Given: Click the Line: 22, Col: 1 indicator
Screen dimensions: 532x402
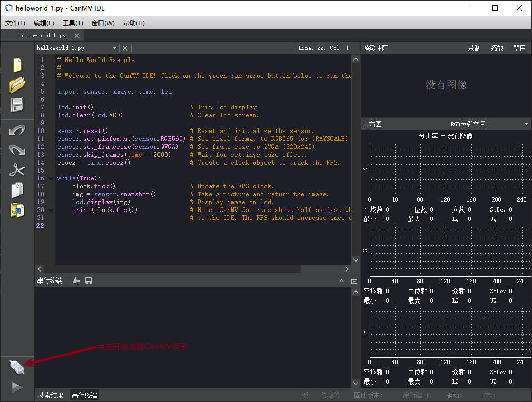Looking at the screenshot, I should coord(323,48).
